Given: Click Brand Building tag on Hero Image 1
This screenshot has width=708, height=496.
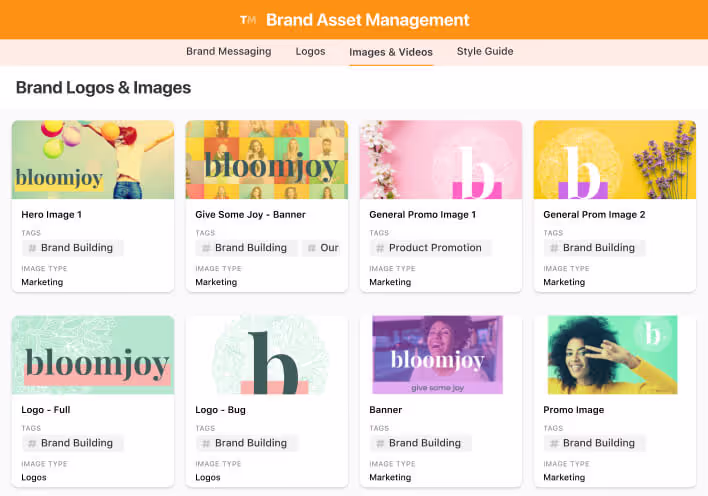Looking at the screenshot, I should click(70, 248).
